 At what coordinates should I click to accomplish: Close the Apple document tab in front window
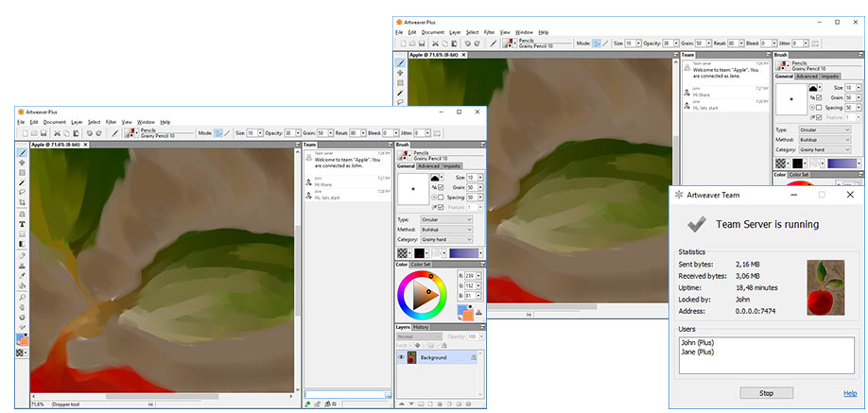coord(85,145)
